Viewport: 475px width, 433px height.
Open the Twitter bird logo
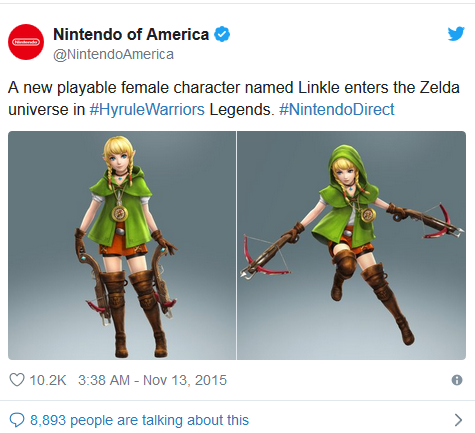[x=456, y=34]
